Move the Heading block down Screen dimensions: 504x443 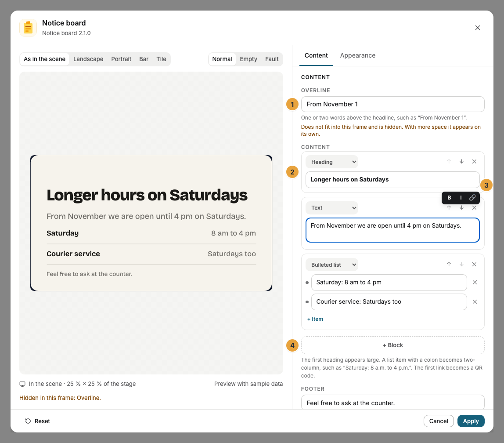pyautogui.click(x=461, y=161)
